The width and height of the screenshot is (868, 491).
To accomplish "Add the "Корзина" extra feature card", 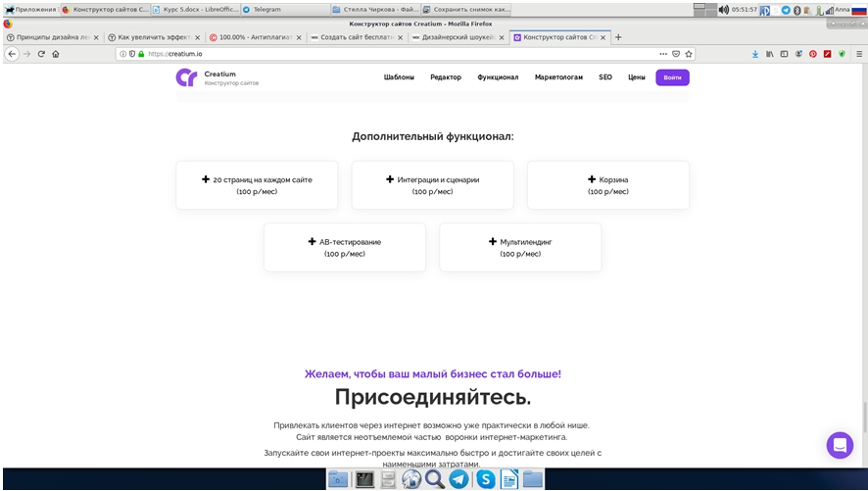I will point(607,185).
